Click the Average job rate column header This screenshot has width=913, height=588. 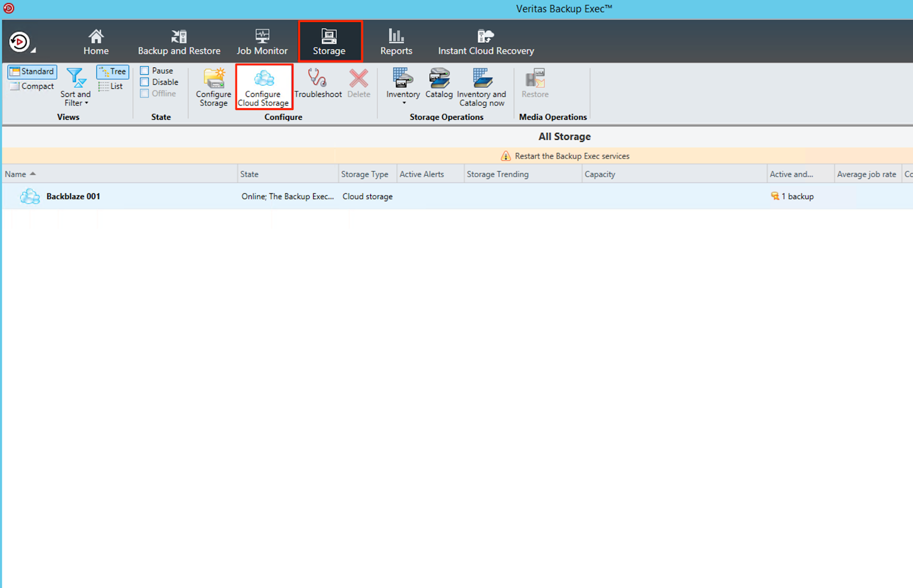pos(867,174)
